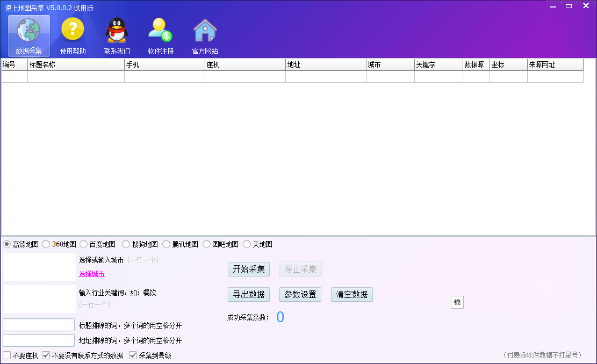Open the 选择城市 link

click(x=92, y=274)
